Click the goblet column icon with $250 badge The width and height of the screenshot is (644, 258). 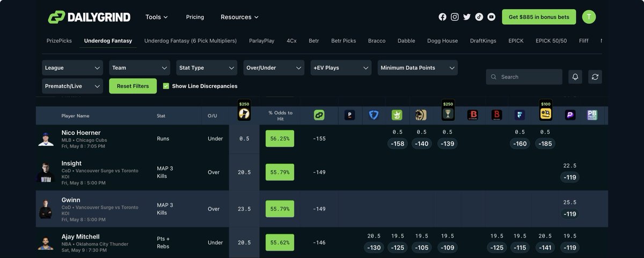448,111
